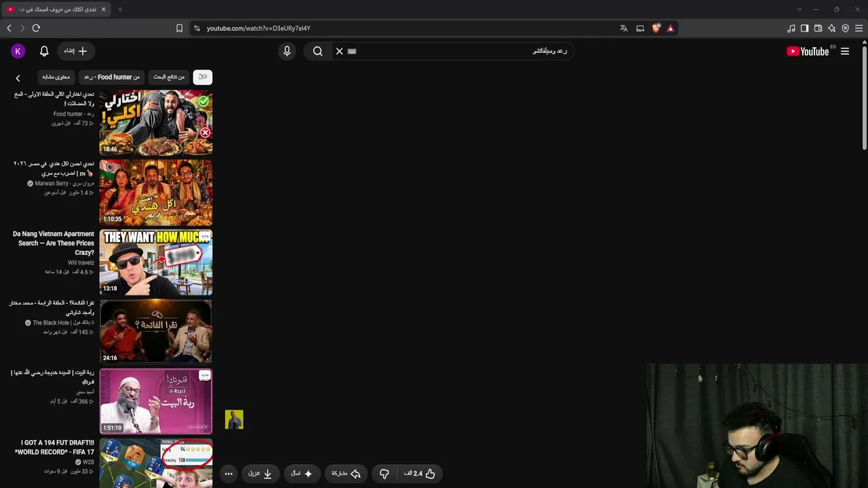Open the 194 FUT DRAFT video thumbnail
Viewport: 868px width, 488px height.
click(x=156, y=464)
